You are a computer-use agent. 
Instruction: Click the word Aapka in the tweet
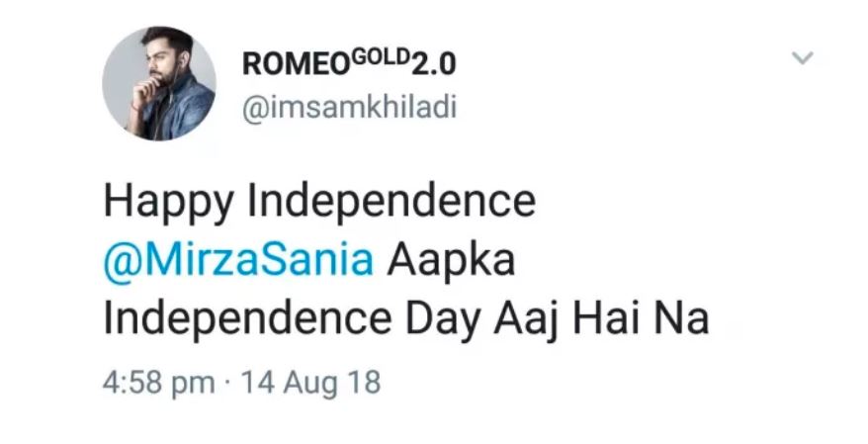coord(452,262)
